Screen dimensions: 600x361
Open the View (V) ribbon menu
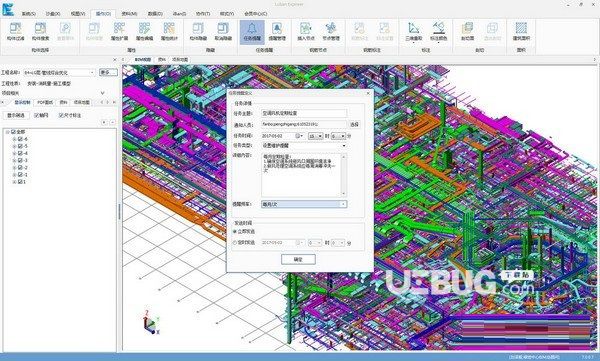point(77,13)
